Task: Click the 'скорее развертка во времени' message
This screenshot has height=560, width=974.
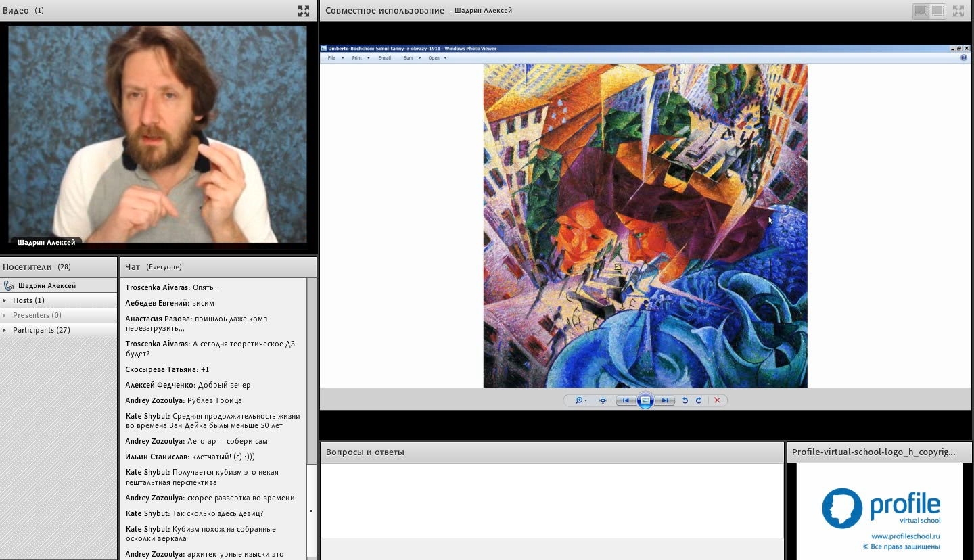Action: click(210, 498)
